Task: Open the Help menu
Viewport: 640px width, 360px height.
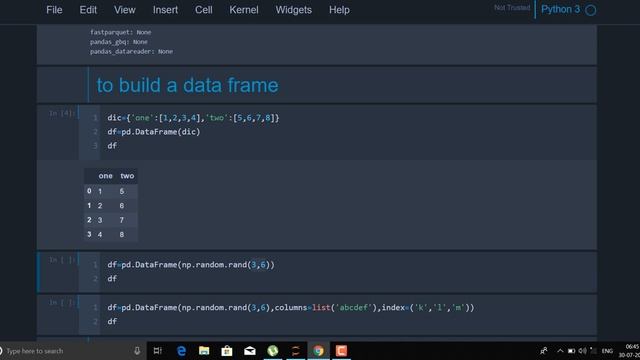Action: (339, 10)
